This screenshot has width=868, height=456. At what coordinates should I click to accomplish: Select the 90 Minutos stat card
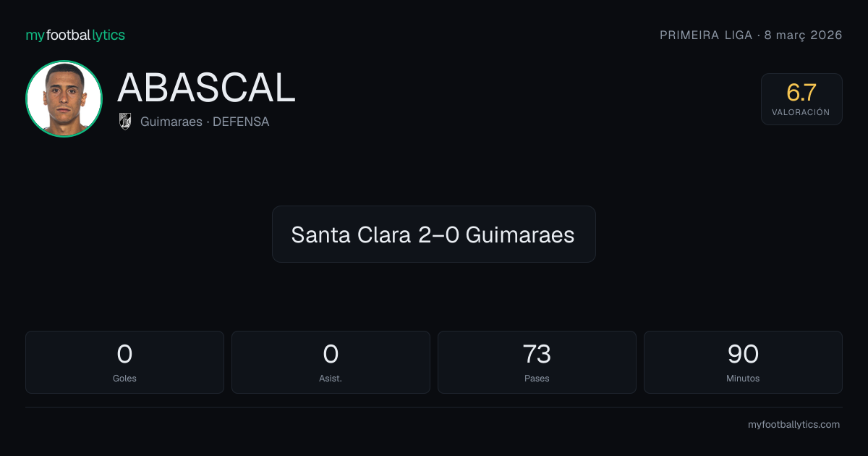tap(743, 362)
